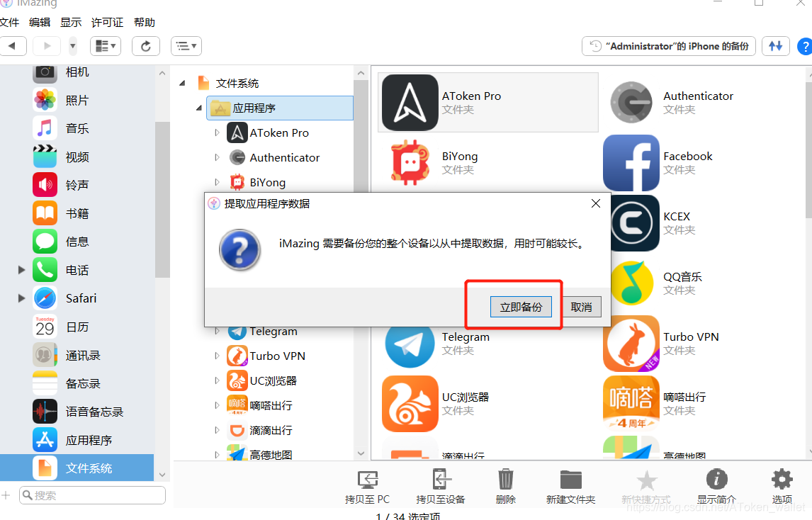Screen dimensions: 812x520
Task: Expand the Authenticator tree node
Action: 217,157
